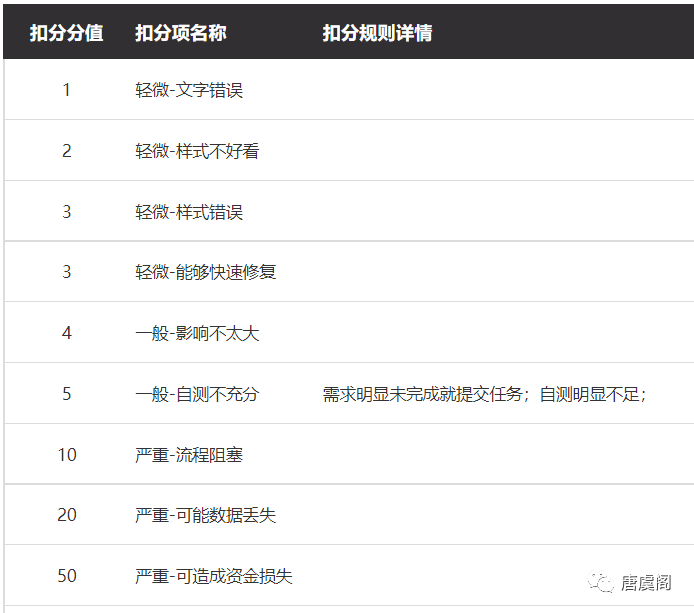Select the 轻微-文字错误 row name
694x613 pixels.
click(189, 90)
